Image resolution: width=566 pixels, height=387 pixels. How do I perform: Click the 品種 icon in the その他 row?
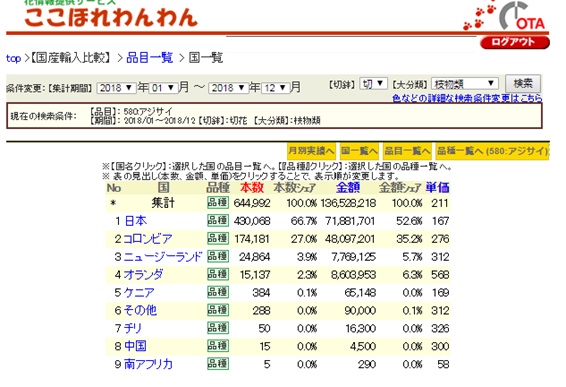coord(218,310)
